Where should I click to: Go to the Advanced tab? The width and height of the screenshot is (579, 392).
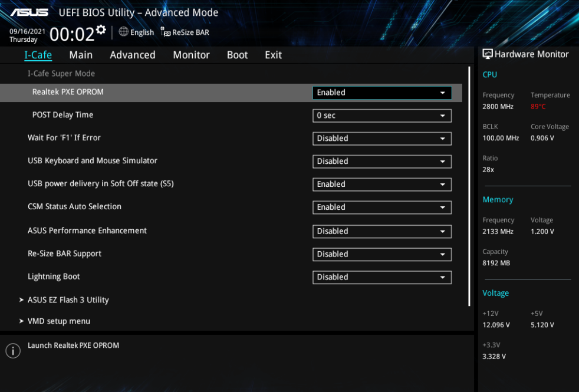tap(133, 55)
